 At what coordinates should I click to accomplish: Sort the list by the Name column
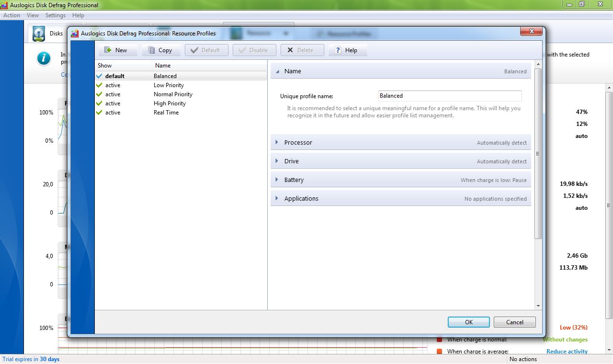point(209,66)
